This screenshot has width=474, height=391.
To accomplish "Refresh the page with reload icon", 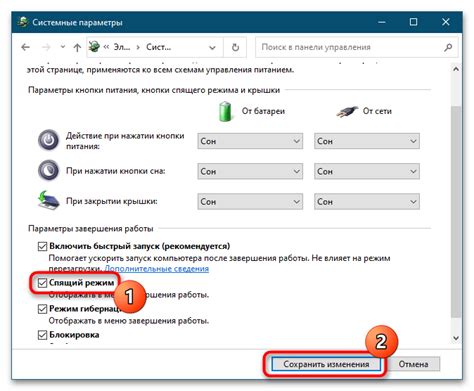I will (235, 47).
